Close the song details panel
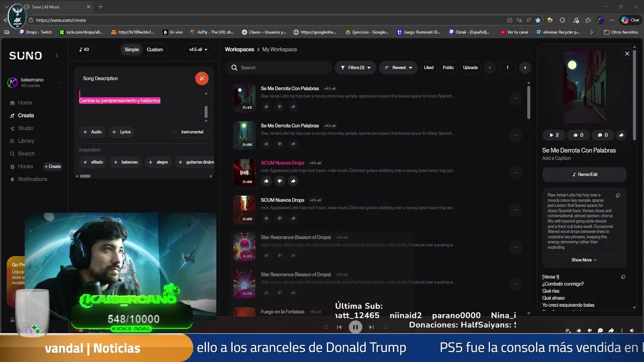644x362 pixels. click(x=627, y=53)
